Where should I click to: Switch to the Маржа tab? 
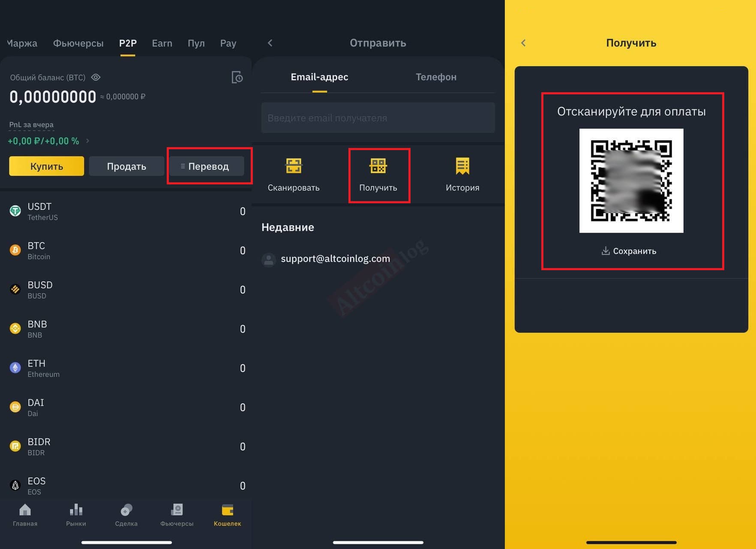click(x=22, y=43)
